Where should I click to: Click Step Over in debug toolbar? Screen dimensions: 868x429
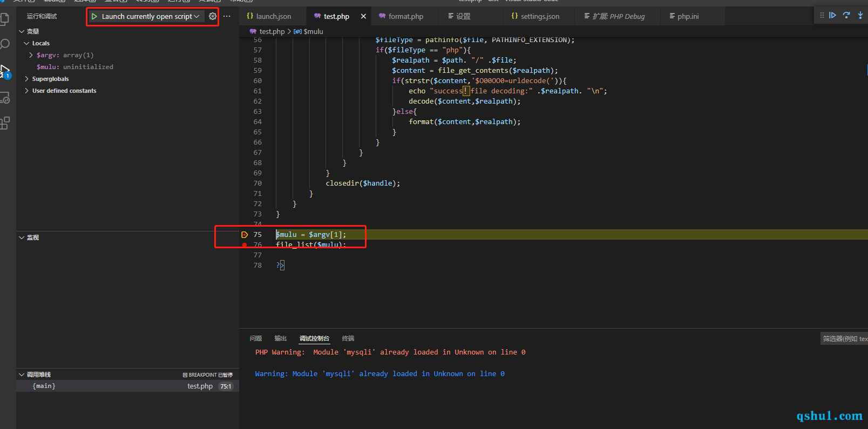tap(846, 15)
